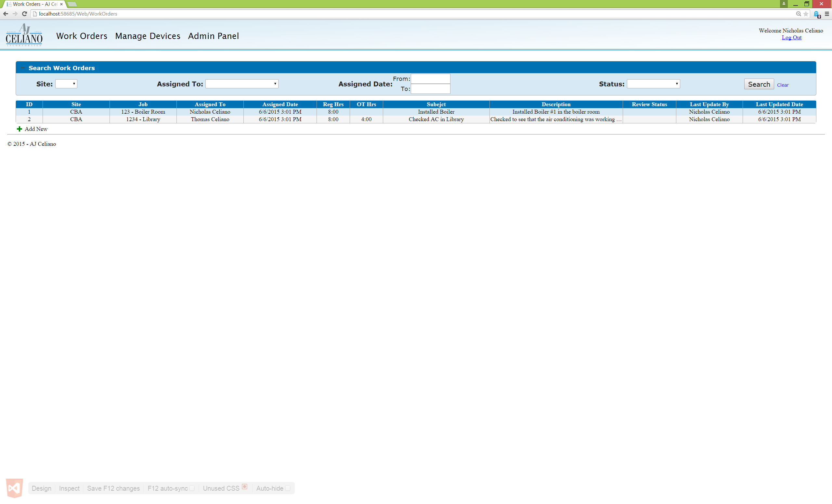Click the browser back arrow
Image resolution: width=832 pixels, height=504 pixels.
click(6, 14)
